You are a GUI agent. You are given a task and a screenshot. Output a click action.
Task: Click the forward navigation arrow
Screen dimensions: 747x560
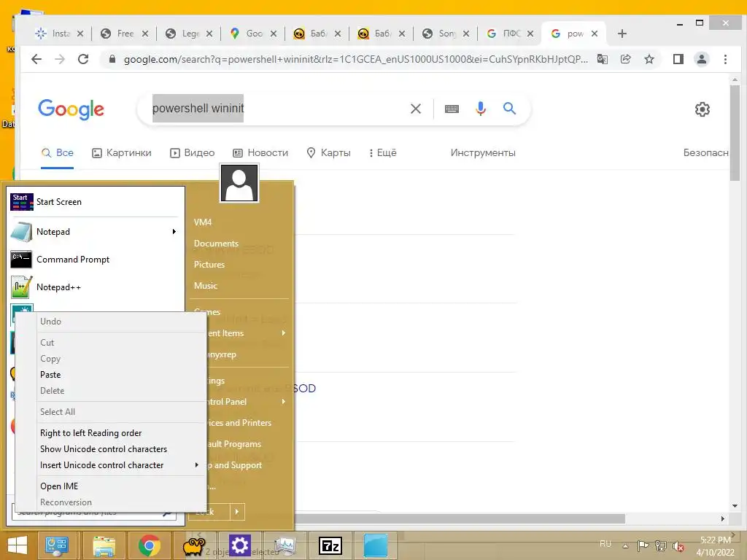point(60,59)
